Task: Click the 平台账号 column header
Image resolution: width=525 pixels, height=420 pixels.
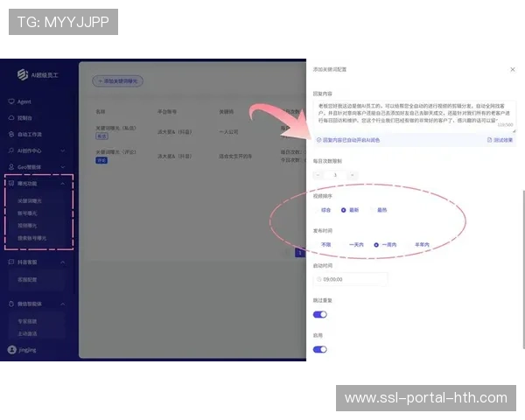Action: coord(167,111)
